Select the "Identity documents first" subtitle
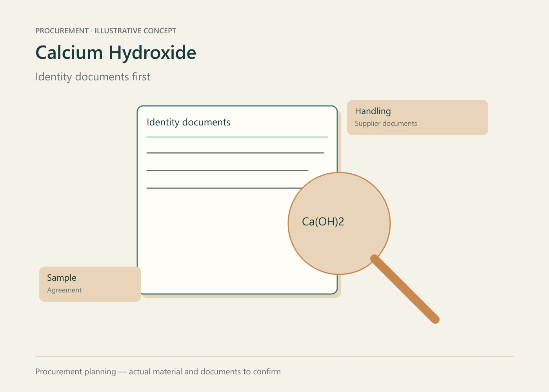This screenshot has width=549, height=392. (x=93, y=77)
